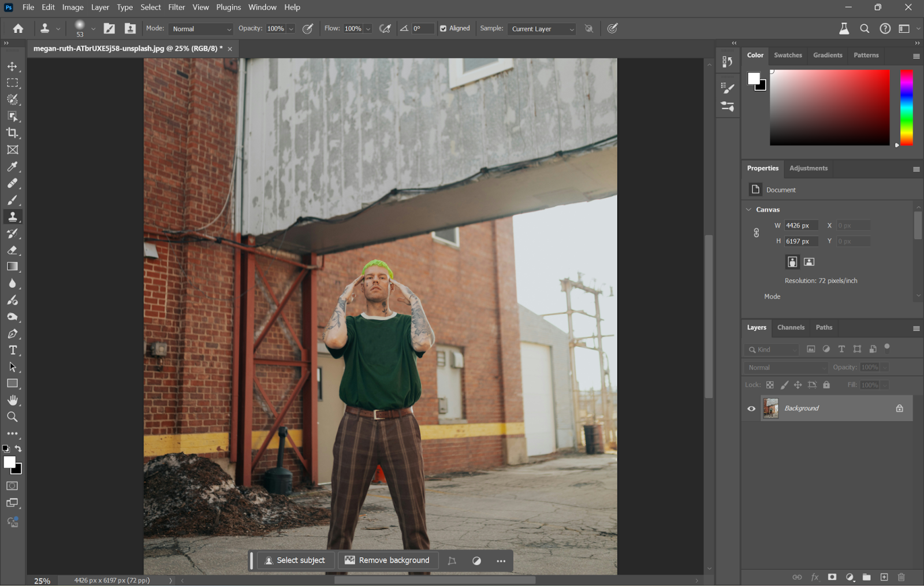Select the History Brush tool
Image resolution: width=924 pixels, height=586 pixels.
[x=12, y=233]
